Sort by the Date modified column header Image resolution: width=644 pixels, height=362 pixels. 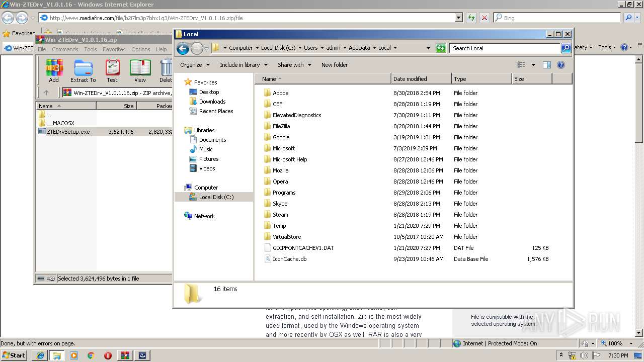point(421,79)
